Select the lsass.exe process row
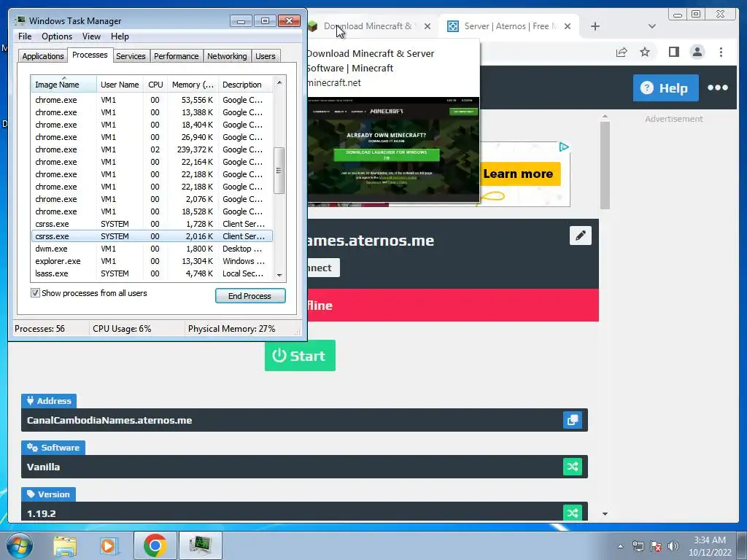This screenshot has width=747, height=560. pyautogui.click(x=152, y=273)
